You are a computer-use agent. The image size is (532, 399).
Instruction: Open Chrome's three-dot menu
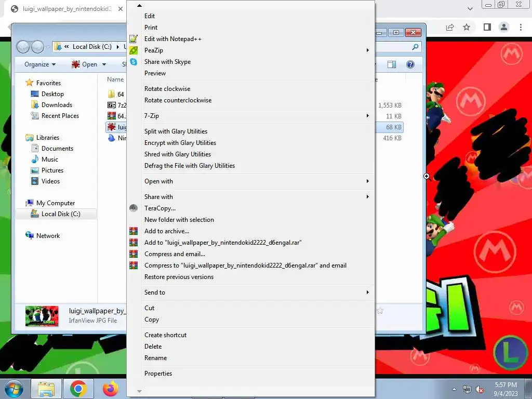[521, 27]
